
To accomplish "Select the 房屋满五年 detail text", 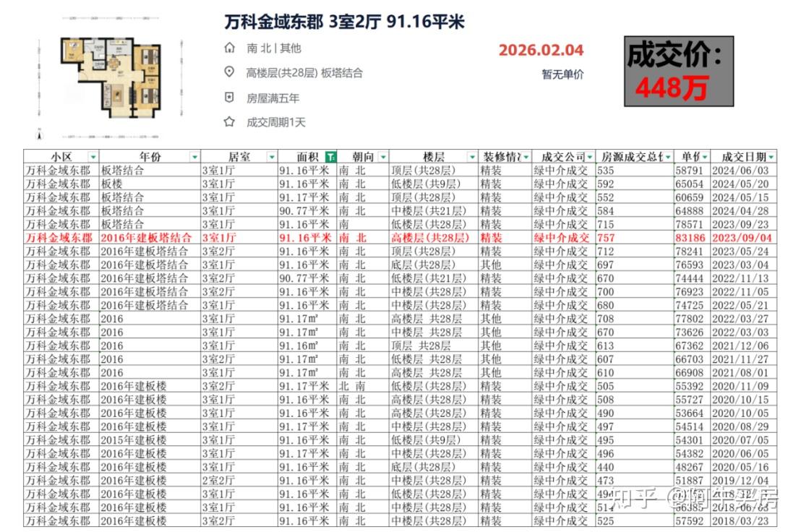I will 273,98.
